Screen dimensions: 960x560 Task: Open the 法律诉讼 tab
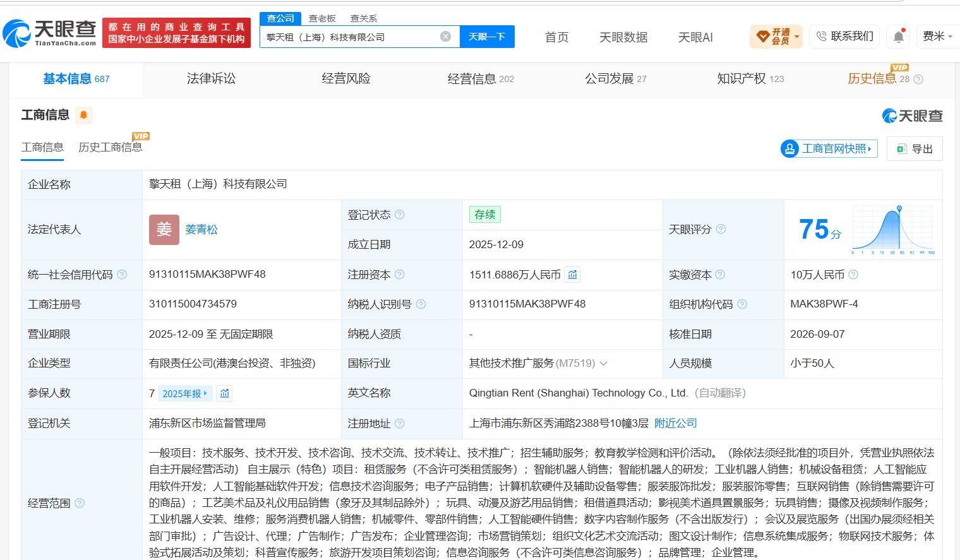coord(211,79)
